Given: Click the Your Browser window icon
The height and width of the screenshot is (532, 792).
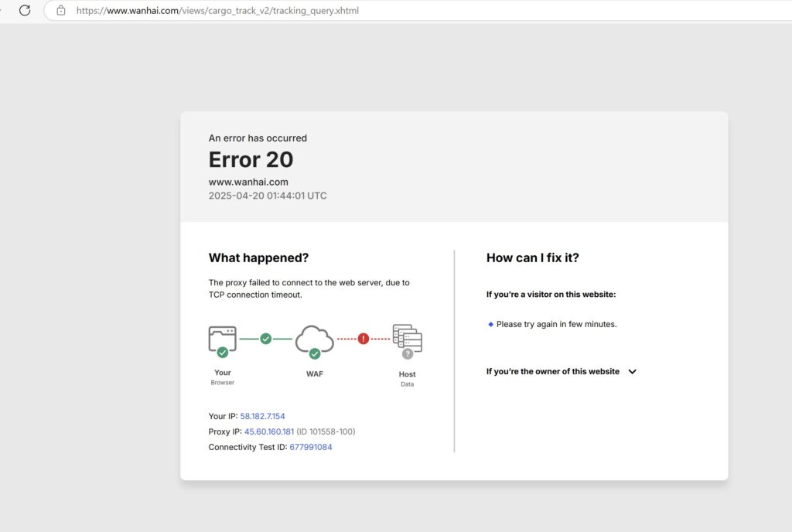Looking at the screenshot, I should (222, 339).
